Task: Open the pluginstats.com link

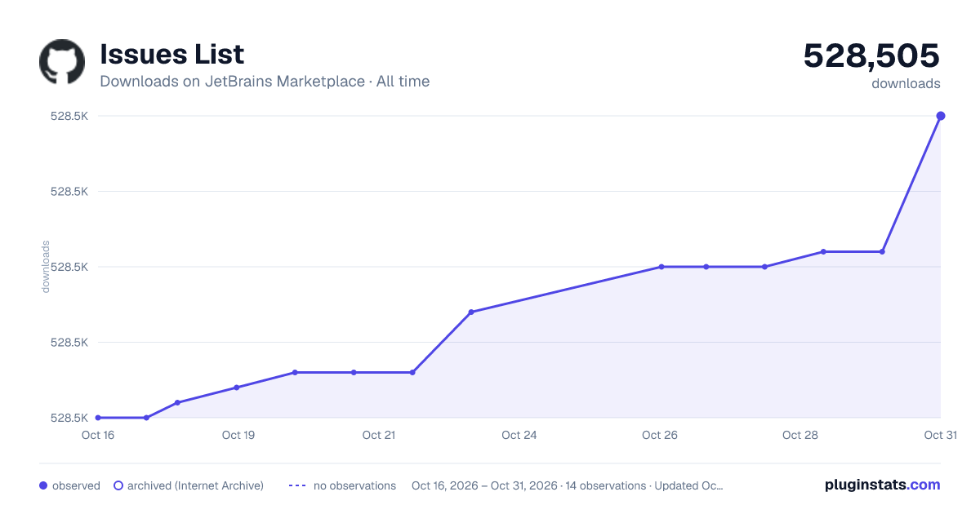Action: (x=882, y=485)
